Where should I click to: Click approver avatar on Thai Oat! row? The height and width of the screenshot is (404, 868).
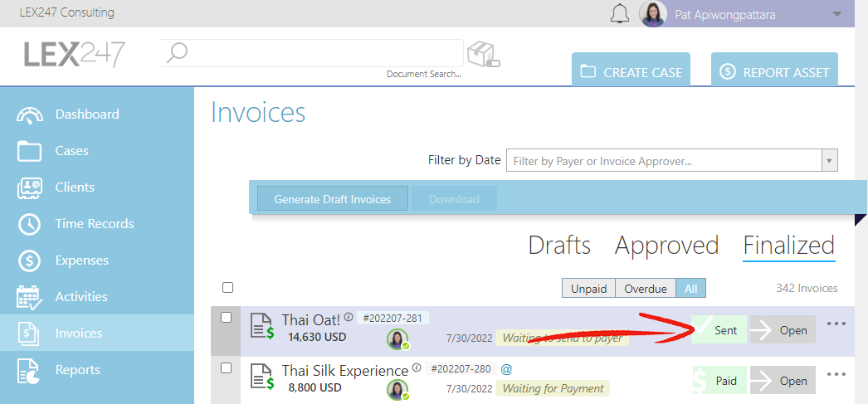point(397,338)
